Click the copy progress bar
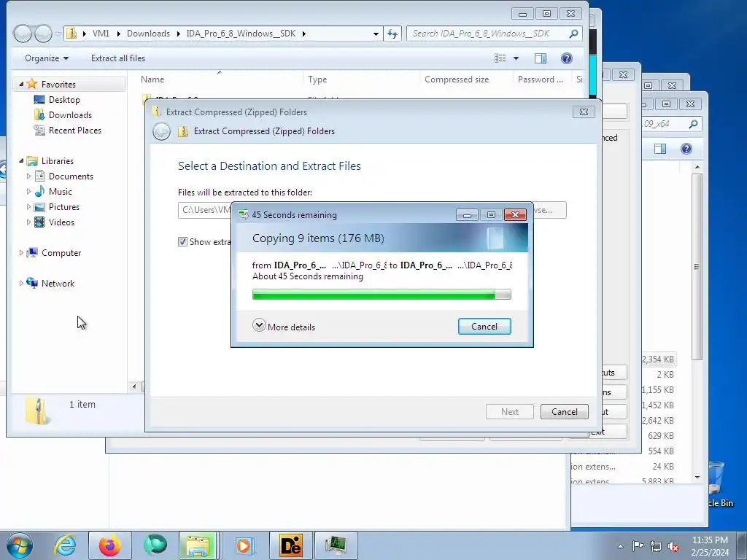Viewport: 747px width, 560px height. click(x=381, y=295)
